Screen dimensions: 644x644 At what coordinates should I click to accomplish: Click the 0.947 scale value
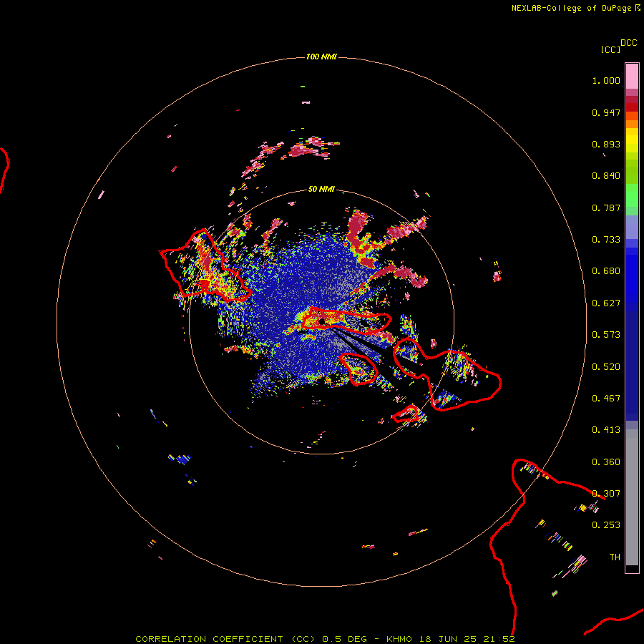tap(606, 112)
